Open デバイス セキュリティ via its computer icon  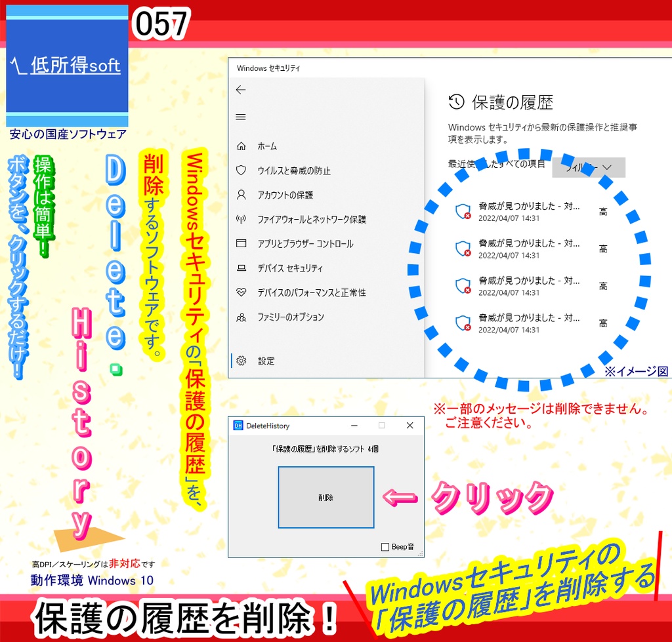pos(241,268)
